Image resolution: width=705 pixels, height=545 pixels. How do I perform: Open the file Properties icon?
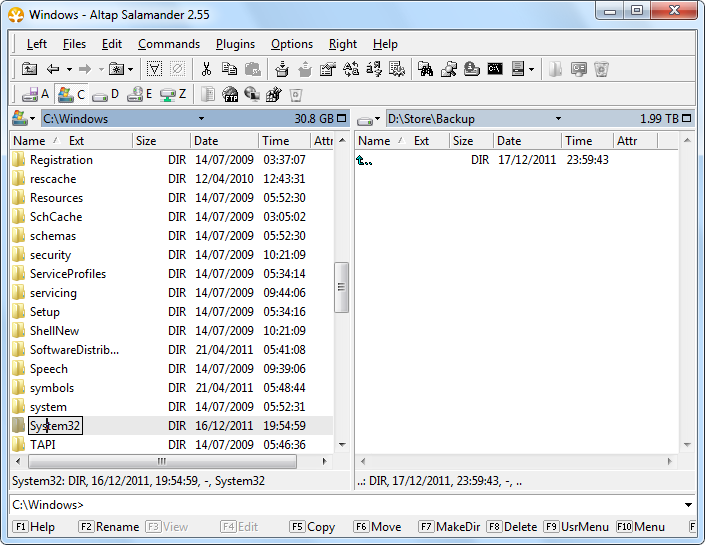click(x=328, y=69)
